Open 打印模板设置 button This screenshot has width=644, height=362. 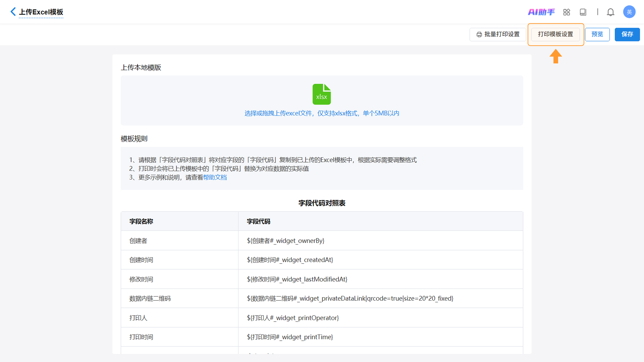coord(555,34)
